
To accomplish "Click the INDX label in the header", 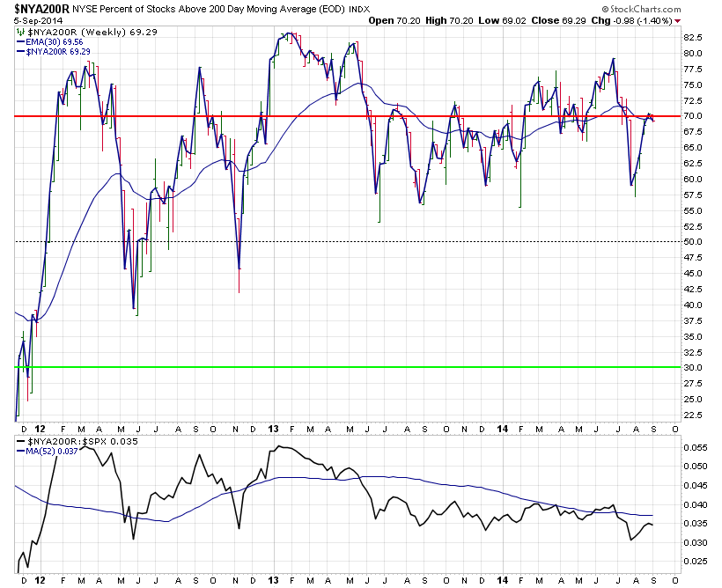I will tap(359, 9).
